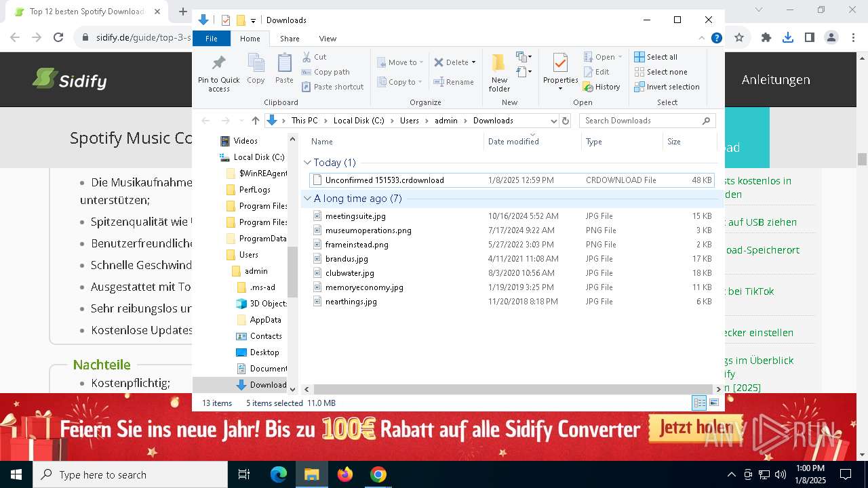Select nearthings.jpg file
The image size is (868, 488).
coord(512,302)
